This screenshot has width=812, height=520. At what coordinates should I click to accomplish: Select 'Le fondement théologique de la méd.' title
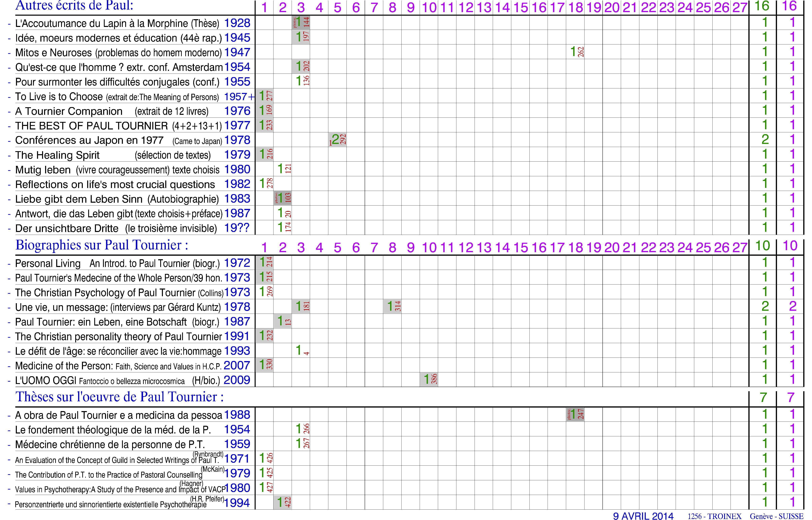point(113,430)
